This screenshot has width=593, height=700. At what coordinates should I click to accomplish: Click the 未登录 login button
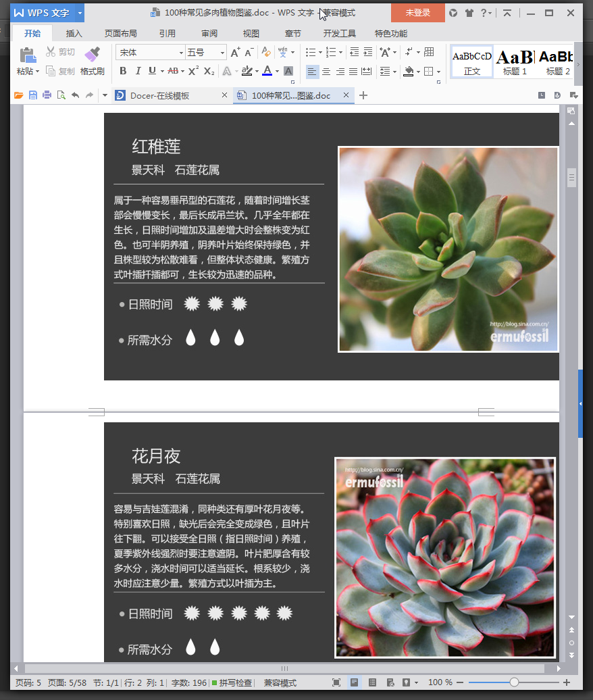coord(417,12)
